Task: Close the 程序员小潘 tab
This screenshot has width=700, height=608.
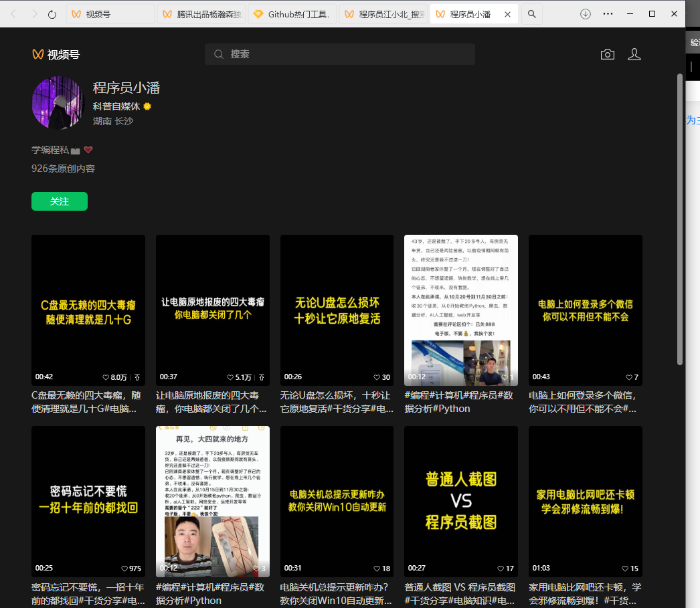Action: point(507,14)
